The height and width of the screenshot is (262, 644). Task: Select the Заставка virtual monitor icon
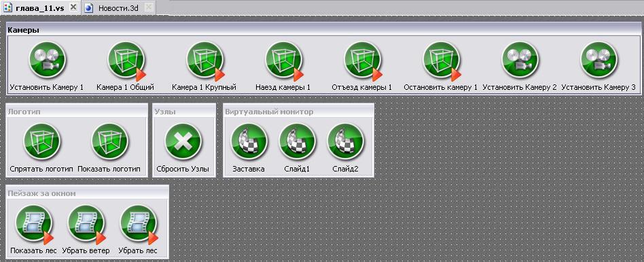coord(249,142)
